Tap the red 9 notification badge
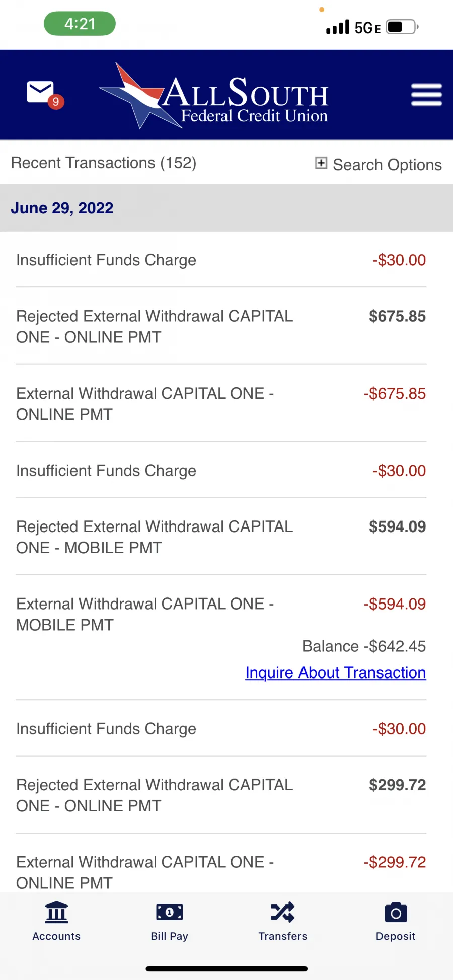The width and height of the screenshot is (453, 980). pyautogui.click(x=56, y=102)
